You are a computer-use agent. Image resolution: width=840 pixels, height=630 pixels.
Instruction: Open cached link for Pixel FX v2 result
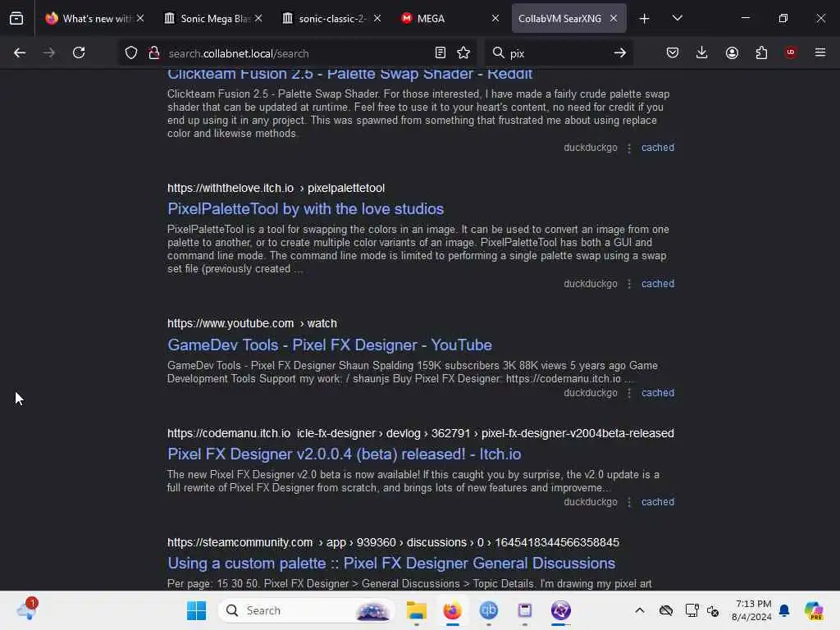pos(658,502)
